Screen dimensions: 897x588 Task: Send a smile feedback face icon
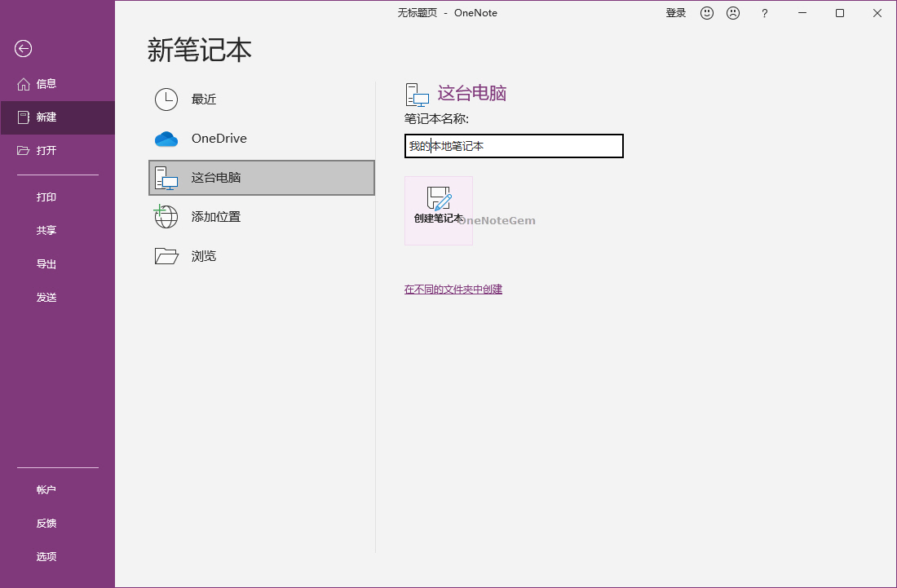click(x=707, y=12)
